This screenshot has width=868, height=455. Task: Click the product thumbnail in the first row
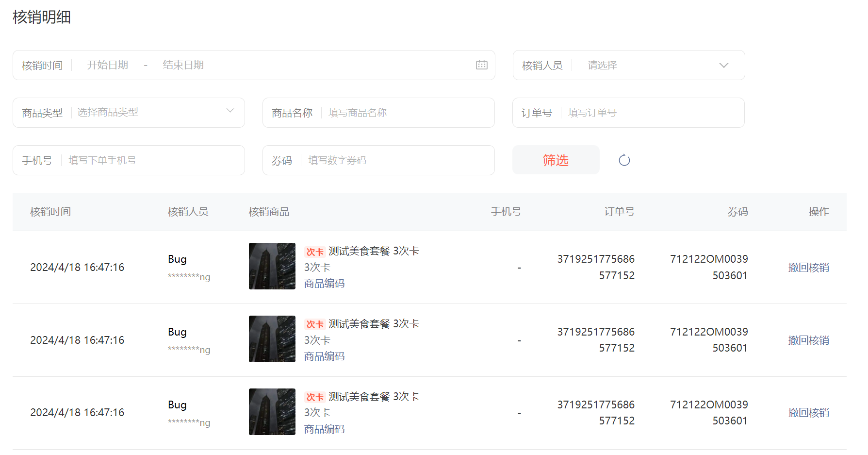(272, 266)
